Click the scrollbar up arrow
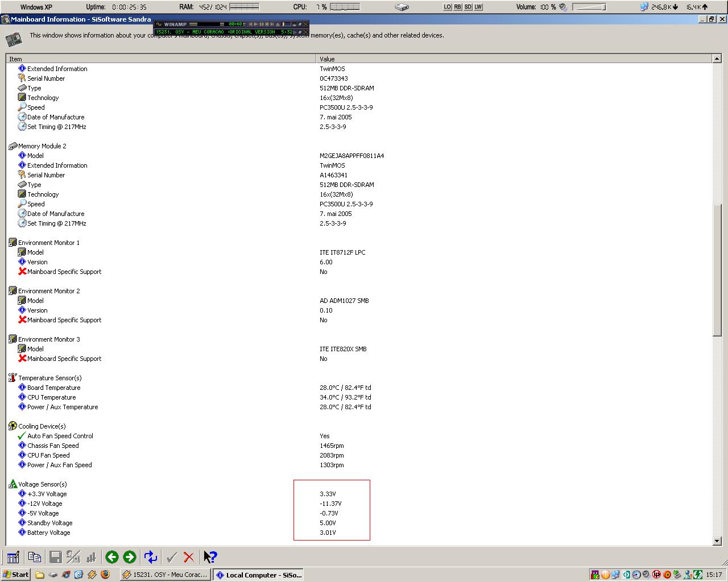This screenshot has width=728, height=582. [717, 59]
